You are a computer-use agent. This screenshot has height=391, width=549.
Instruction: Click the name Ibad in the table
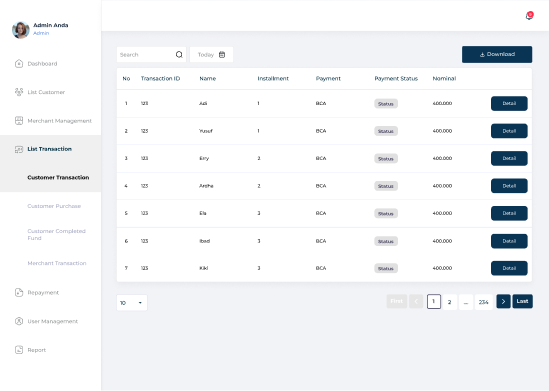(x=204, y=241)
